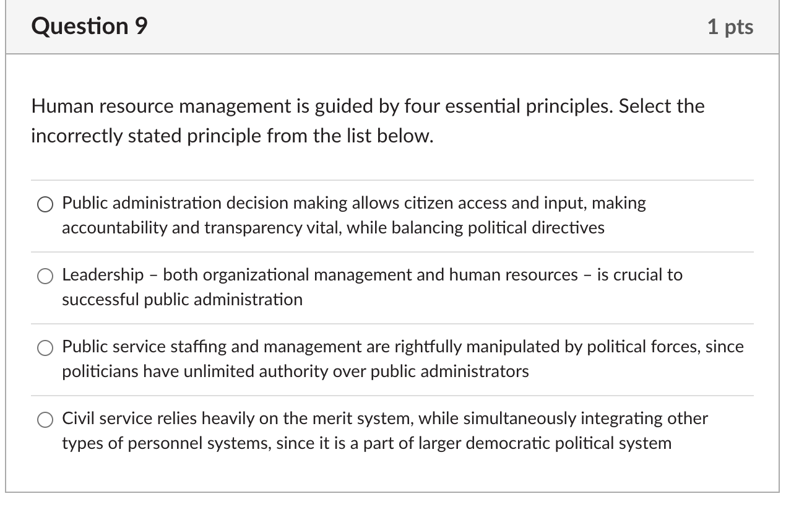Select the answer about leadership being crucial

pyautogui.click(x=45, y=276)
